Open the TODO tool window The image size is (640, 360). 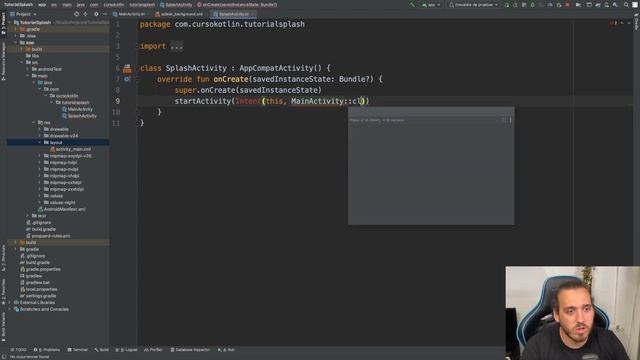(18, 350)
